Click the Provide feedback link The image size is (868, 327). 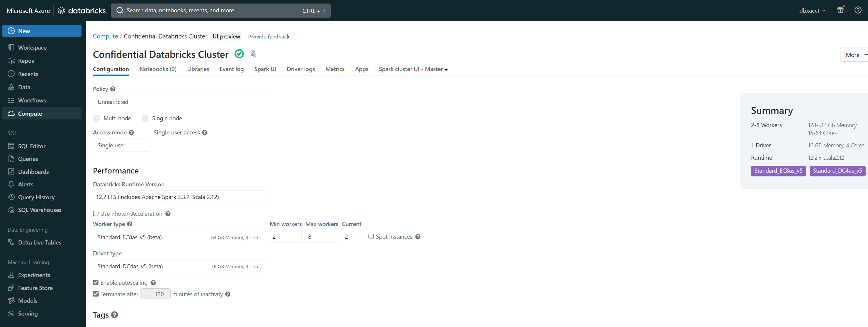[269, 36]
